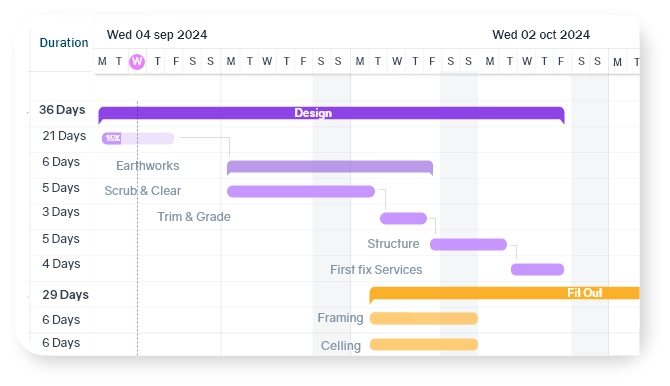Select the Earthworks summary bar
Screen dimensions: 670x386
coord(330,167)
